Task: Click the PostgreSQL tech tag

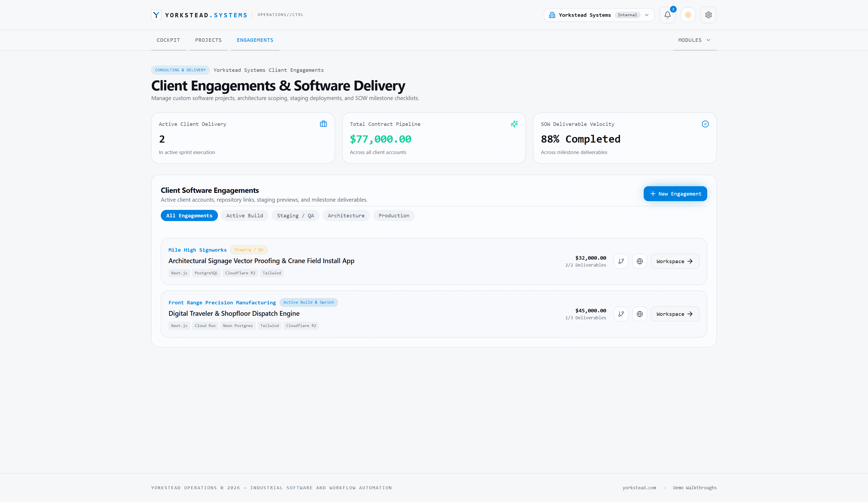Action: coord(206,273)
